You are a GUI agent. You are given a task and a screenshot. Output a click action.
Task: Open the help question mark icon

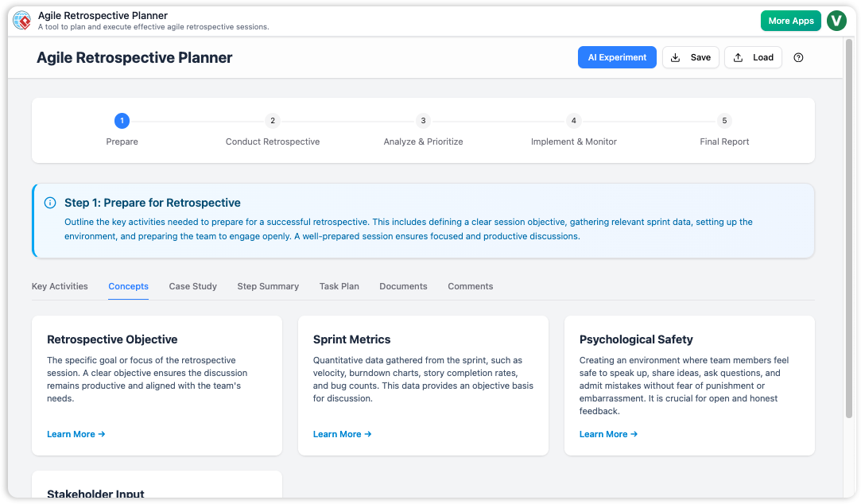(x=799, y=57)
